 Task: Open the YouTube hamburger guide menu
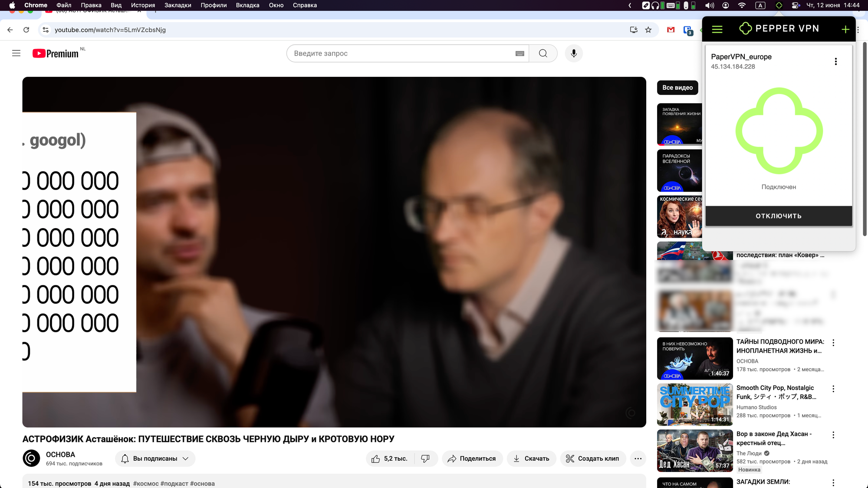[16, 53]
